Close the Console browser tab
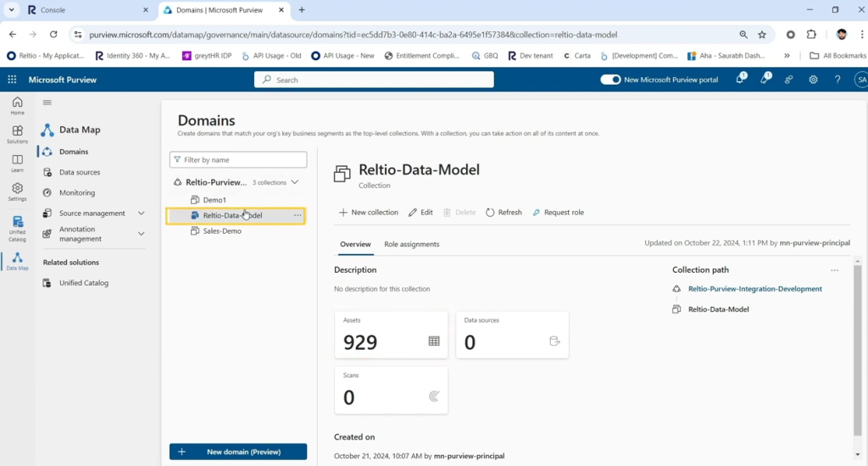Image resolution: width=868 pixels, height=466 pixels. coord(146,10)
